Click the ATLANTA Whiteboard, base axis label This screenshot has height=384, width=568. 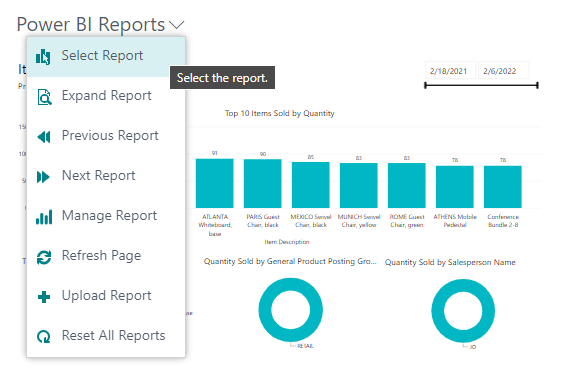(215, 225)
